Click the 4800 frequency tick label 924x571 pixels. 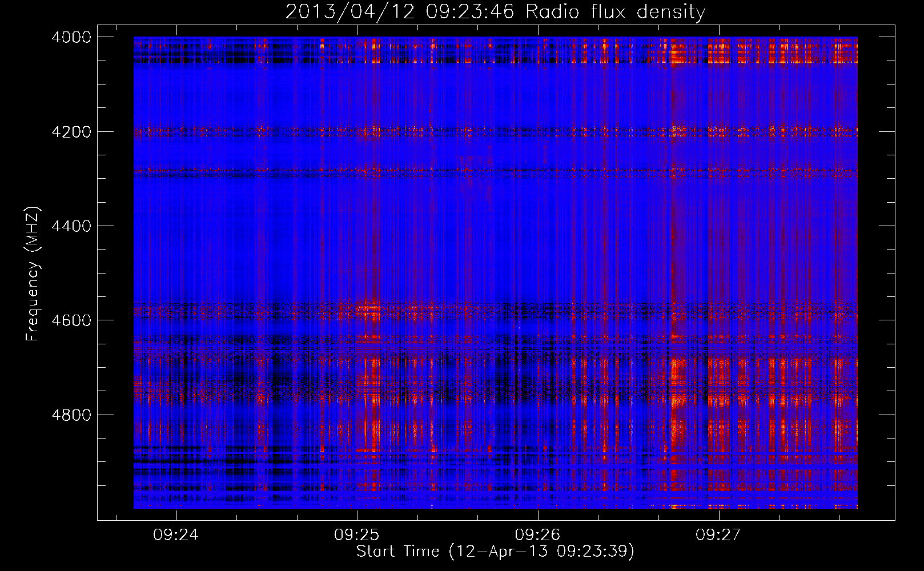pos(71,415)
